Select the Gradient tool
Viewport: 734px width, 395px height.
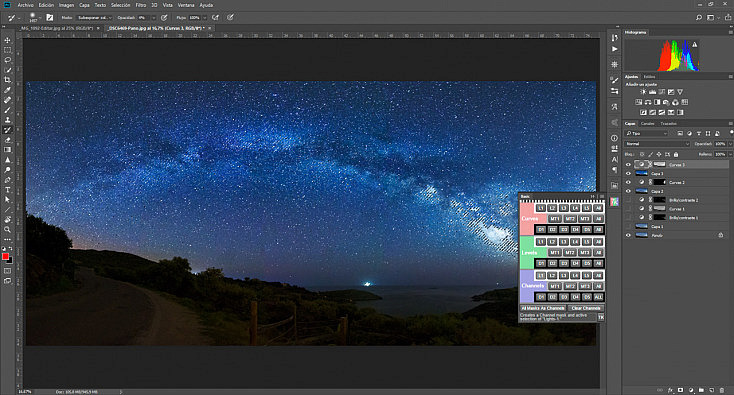(7, 150)
